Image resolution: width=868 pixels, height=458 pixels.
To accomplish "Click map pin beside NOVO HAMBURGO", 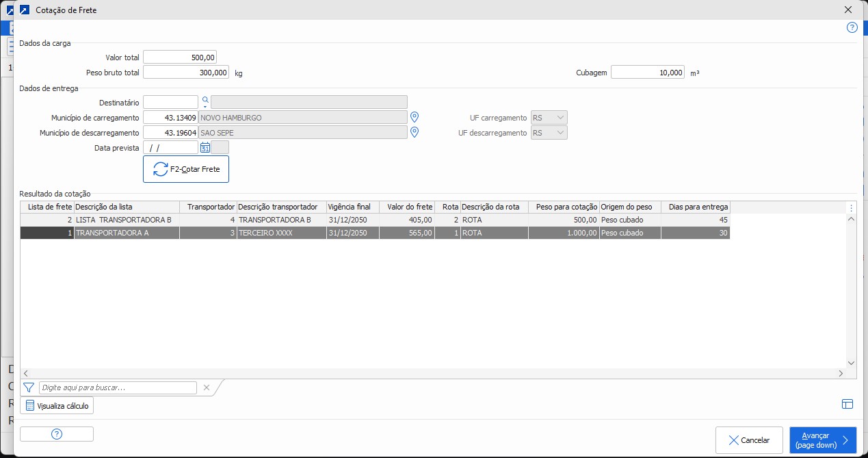I will click(x=414, y=117).
